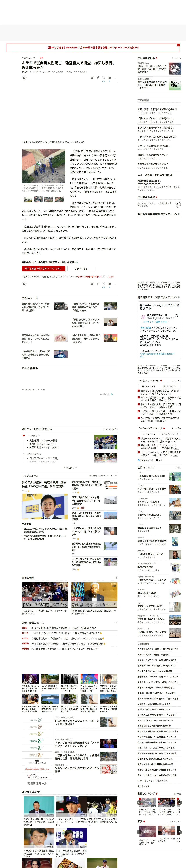The width and height of the screenshot is (186, 868).
Task: Click the mail icon below the article body
Action: (92, 284)
